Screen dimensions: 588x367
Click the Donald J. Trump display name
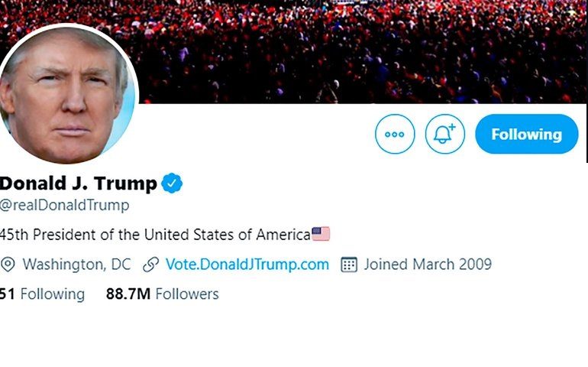coord(79,183)
